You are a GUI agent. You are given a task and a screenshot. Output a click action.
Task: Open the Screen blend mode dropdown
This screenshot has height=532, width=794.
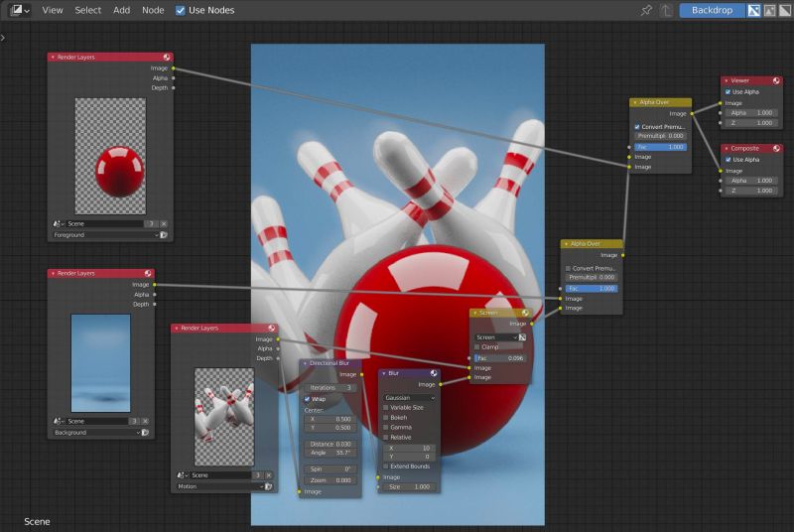[496, 337]
